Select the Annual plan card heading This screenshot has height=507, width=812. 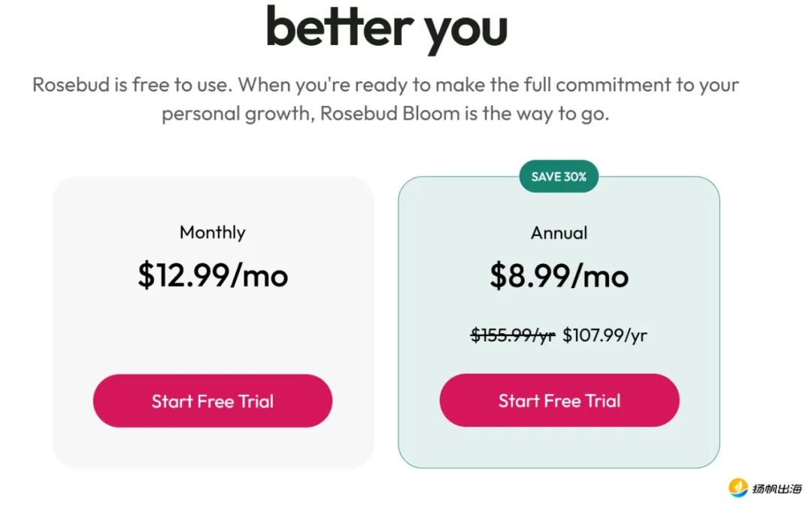click(559, 233)
